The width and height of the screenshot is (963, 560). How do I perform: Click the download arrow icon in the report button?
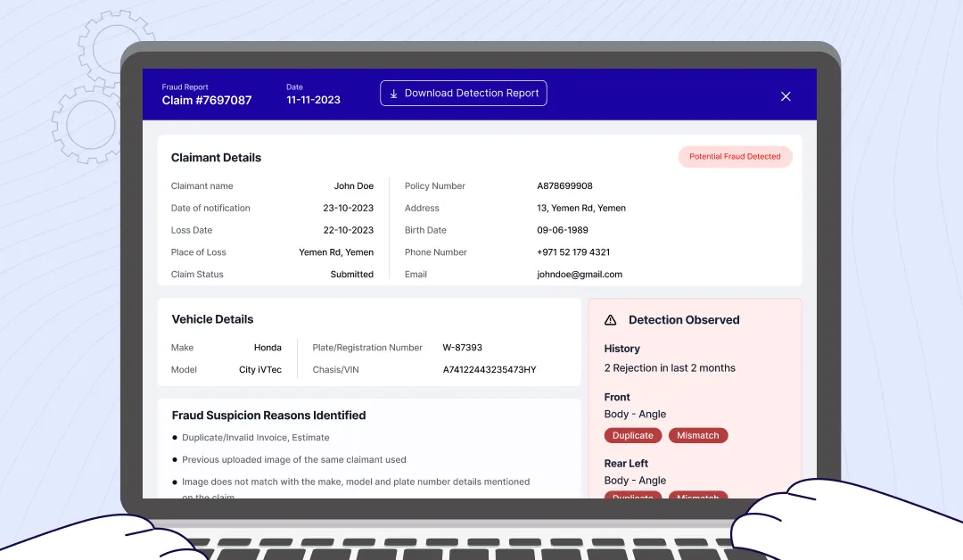[x=394, y=94]
